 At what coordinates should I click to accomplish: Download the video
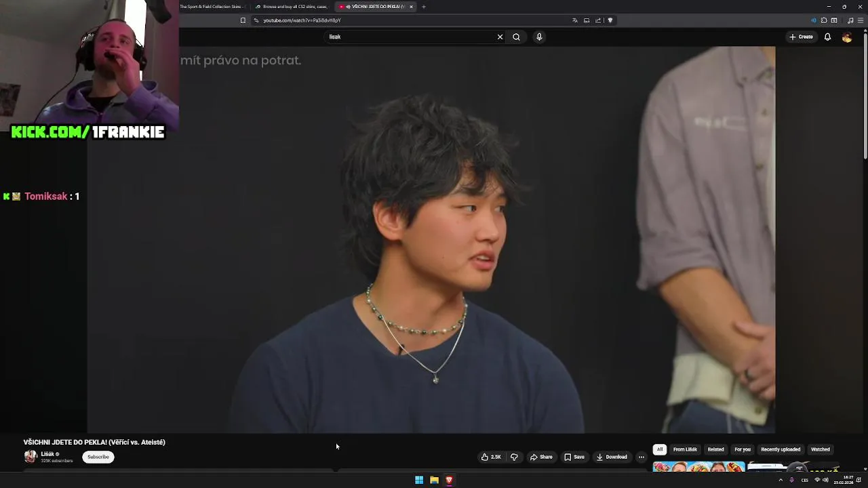612,457
